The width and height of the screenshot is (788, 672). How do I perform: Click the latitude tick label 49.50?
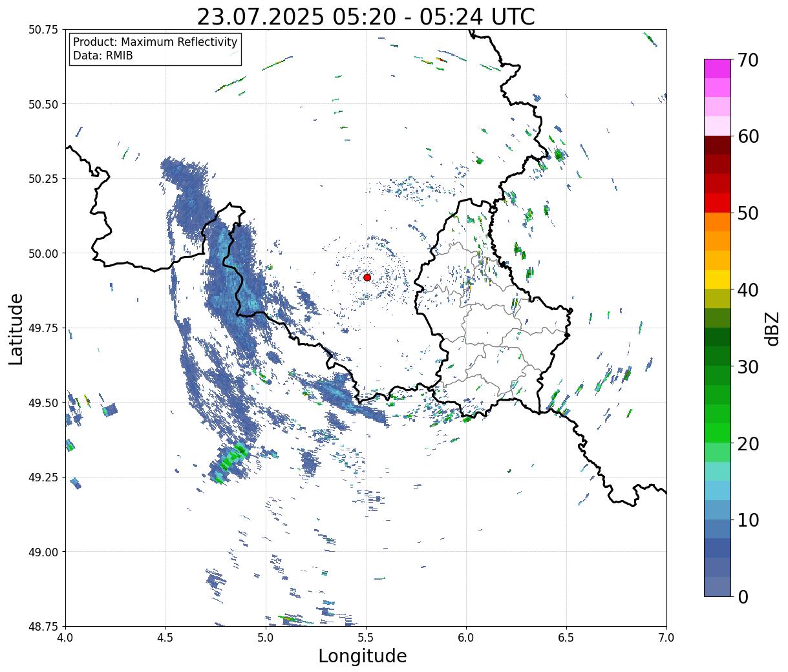pos(43,403)
